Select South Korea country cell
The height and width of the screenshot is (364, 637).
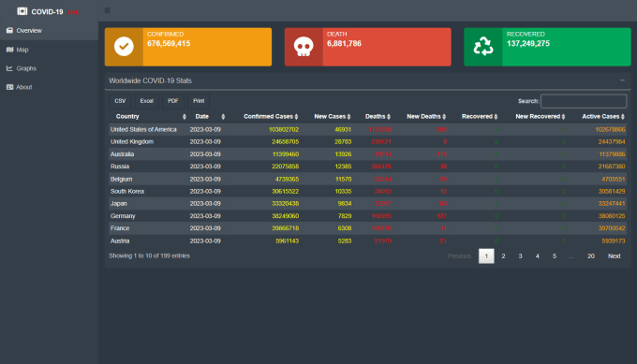(127, 191)
